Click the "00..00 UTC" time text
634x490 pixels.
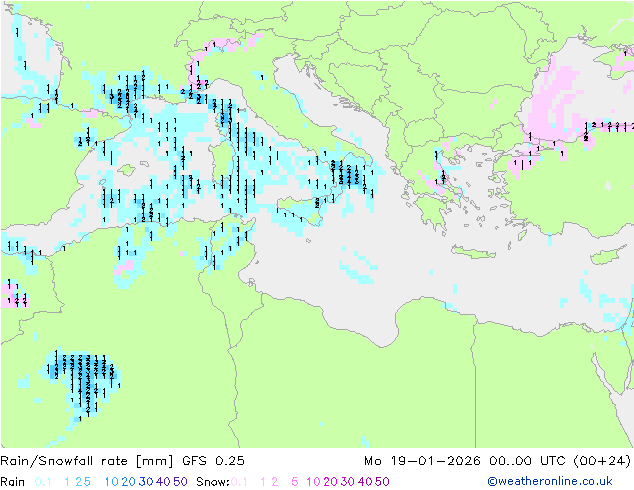tap(527, 461)
